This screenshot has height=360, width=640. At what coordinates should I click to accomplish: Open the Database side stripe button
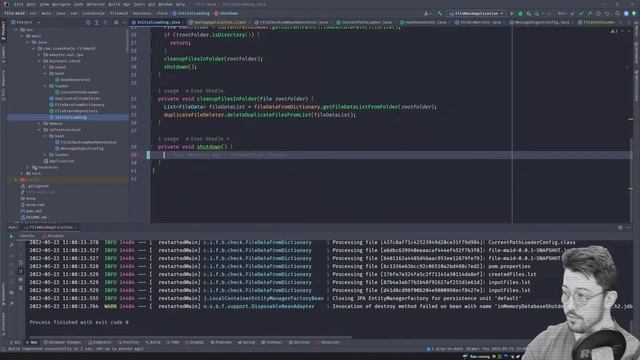pyautogui.click(x=636, y=52)
